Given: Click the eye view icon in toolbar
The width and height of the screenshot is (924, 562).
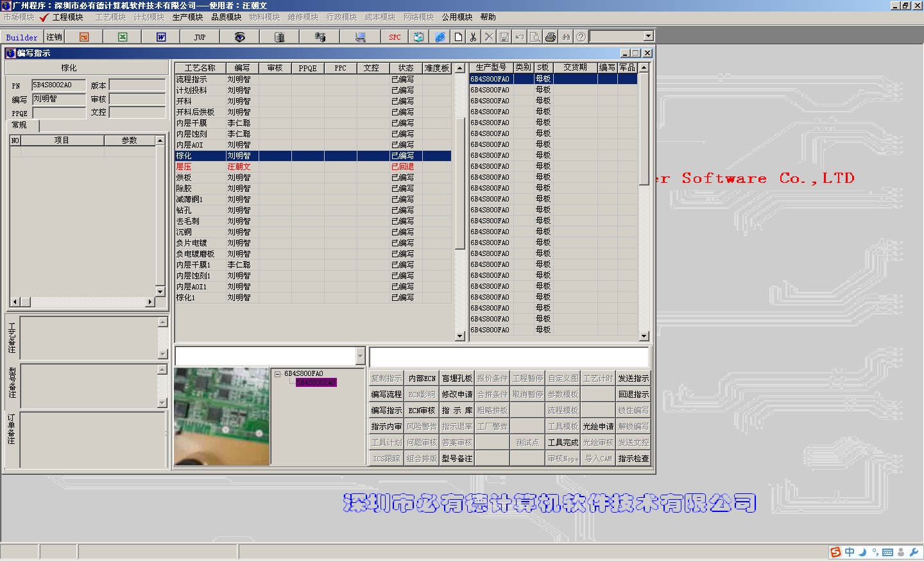Looking at the screenshot, I should [239, 37].
